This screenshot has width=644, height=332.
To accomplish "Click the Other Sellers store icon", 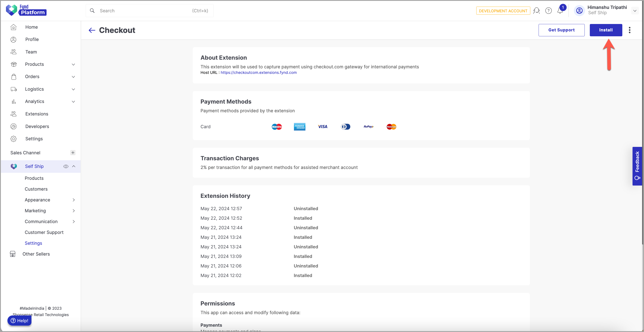I will point(13,254).
